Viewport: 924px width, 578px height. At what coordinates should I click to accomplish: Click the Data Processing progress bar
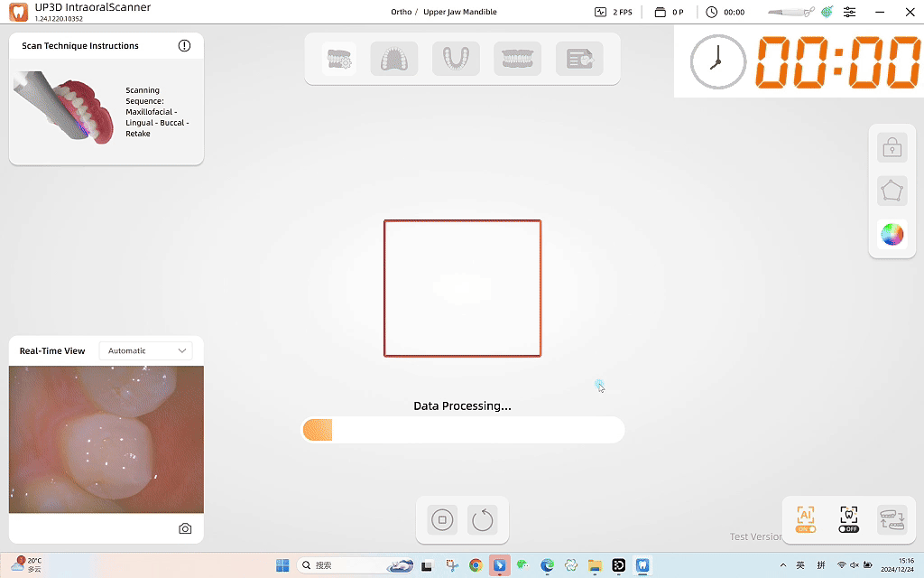point(462,430)
